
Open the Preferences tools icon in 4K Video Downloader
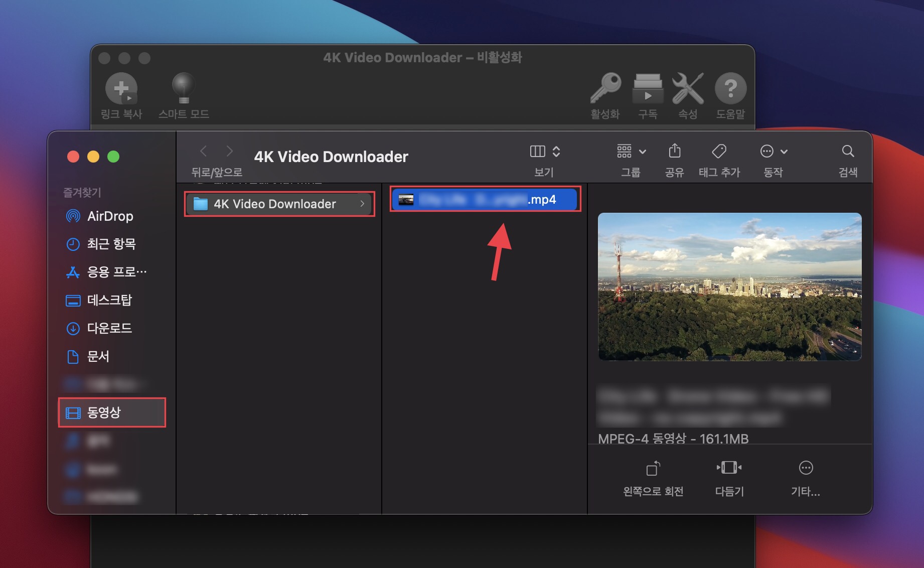[688, 88]
